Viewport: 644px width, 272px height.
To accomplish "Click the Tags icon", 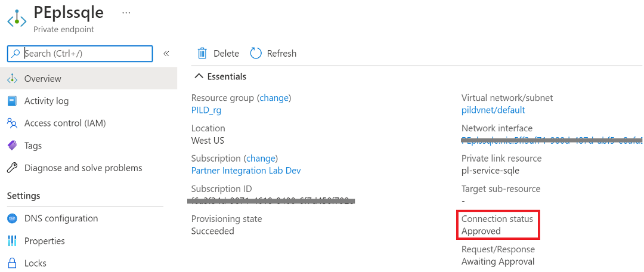I will point(12,146).
